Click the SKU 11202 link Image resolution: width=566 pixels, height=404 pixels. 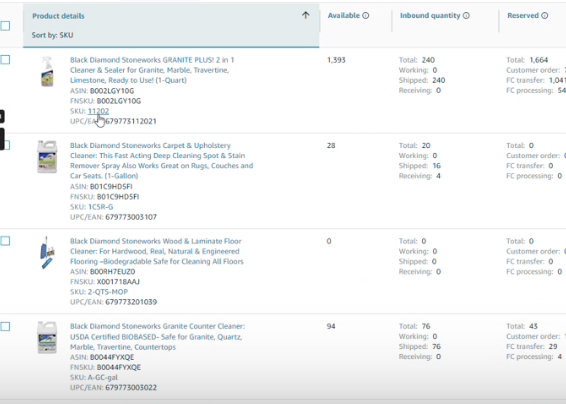98,111
